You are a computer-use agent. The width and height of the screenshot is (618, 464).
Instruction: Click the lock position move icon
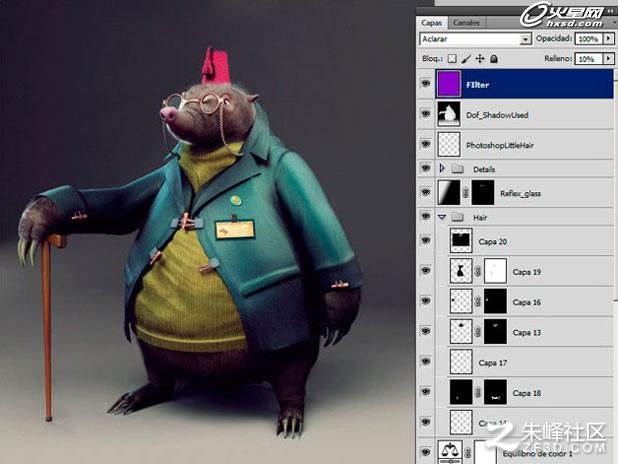click(480, 59)
